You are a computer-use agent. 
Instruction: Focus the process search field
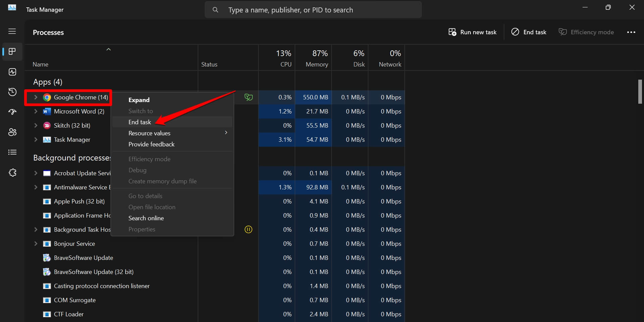pyautogui.click(x=313, y=10)
